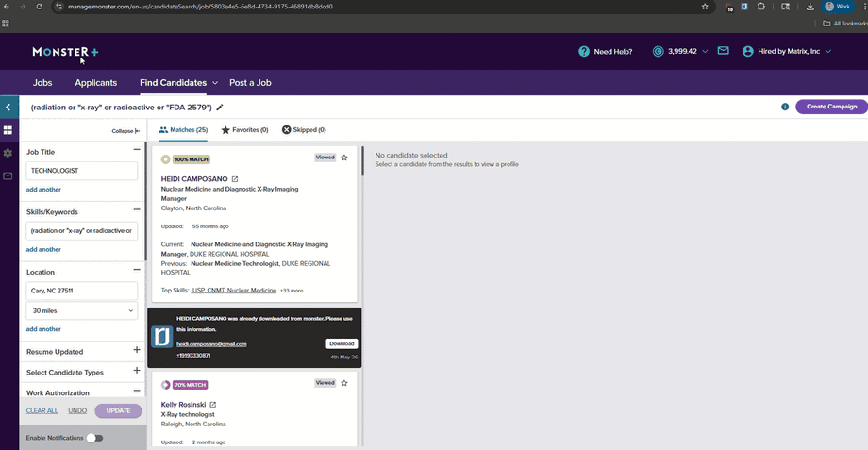Viewport: 868px width, 450px height.
Task: Expand the credits balance 3,999.42 dropdown
Action: click(705, 52)
